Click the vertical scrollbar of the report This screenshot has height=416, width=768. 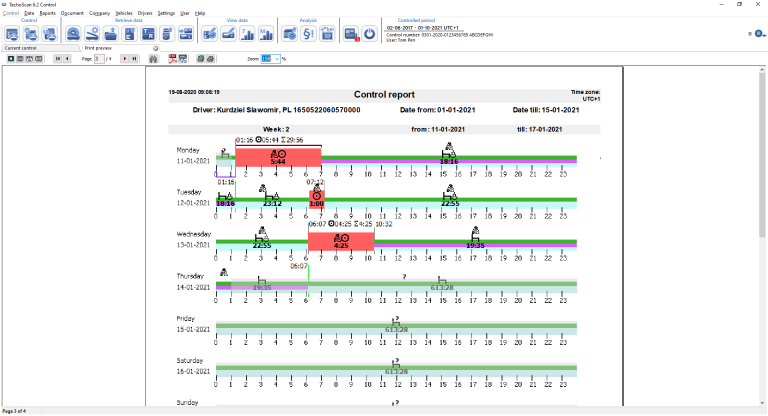[x=762, y=200]
